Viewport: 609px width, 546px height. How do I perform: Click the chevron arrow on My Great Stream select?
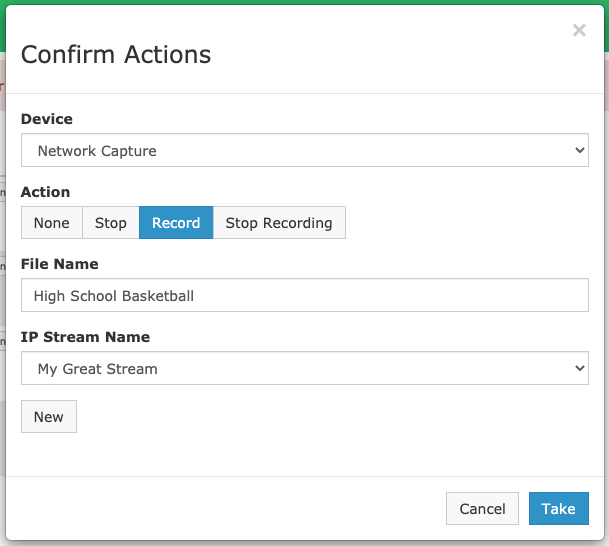580,369
